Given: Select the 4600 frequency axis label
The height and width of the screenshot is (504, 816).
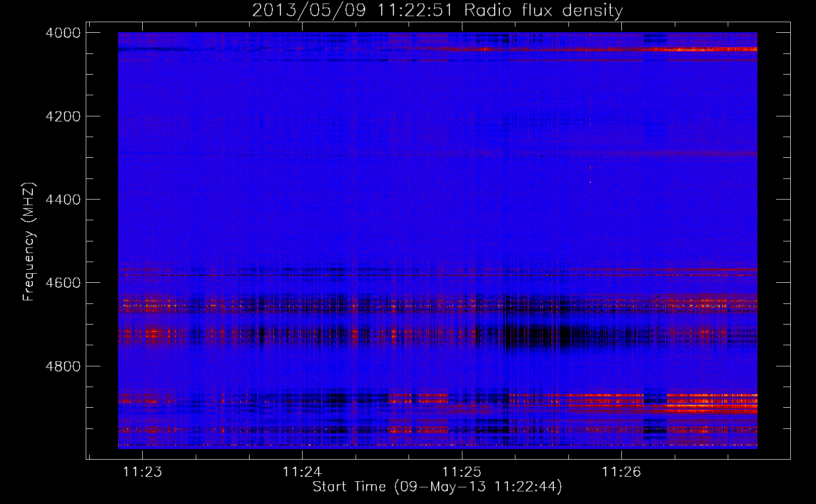Looking at the screenshot, I should 63,283.
